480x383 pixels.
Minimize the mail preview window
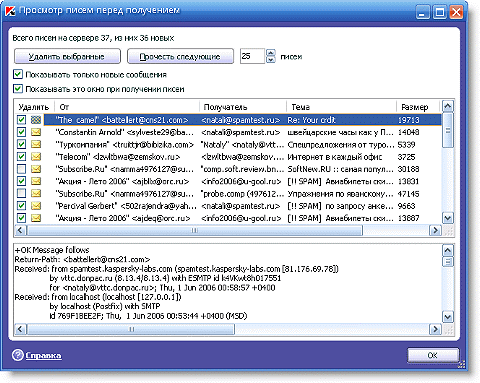tap(423, 13)
